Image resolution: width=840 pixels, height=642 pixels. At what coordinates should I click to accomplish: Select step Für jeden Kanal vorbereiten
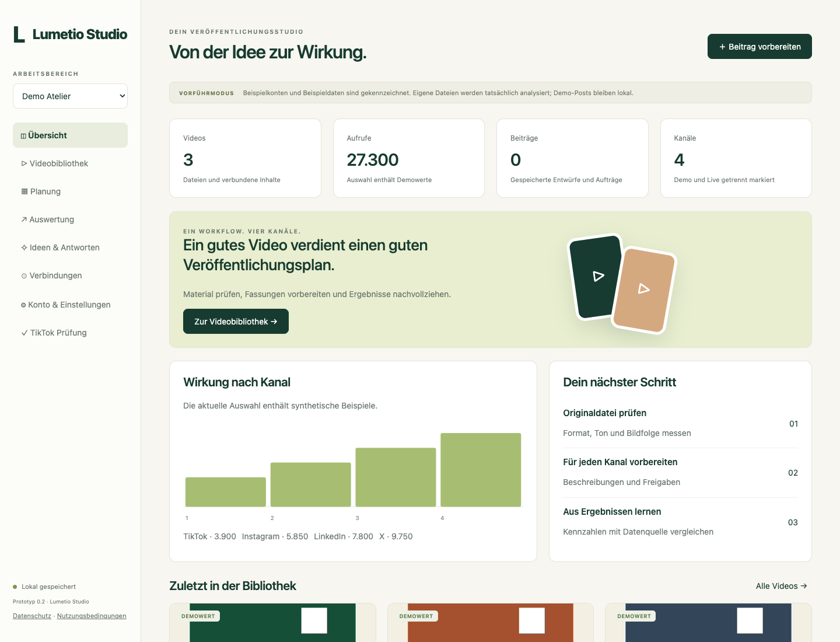point(680,473)
